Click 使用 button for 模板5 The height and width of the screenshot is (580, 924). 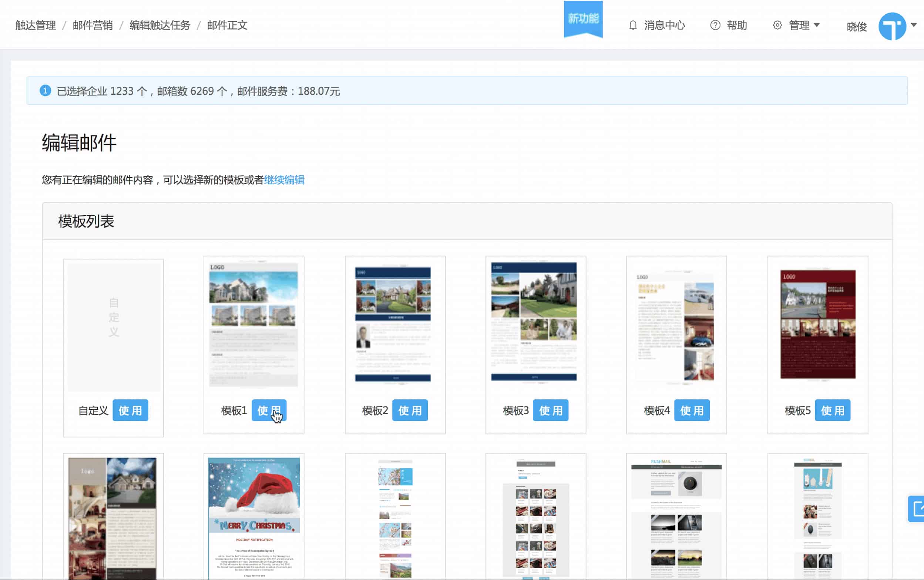click(x=832, y=410)
